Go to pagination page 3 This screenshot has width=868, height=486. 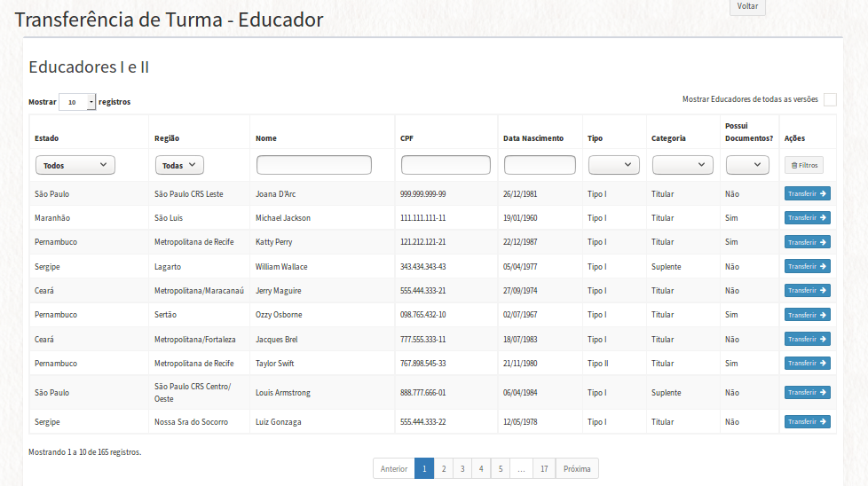[x=462, y=469]
